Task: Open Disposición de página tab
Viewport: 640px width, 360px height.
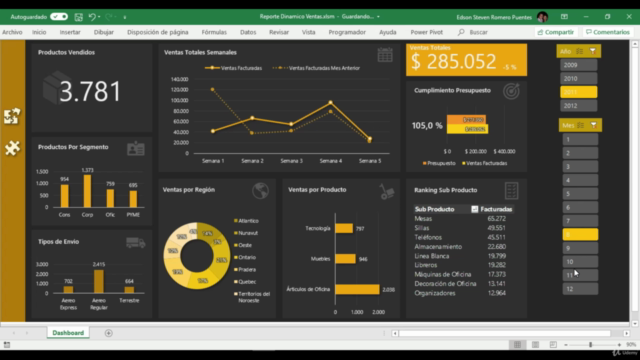Action: (x=158, y=32)
